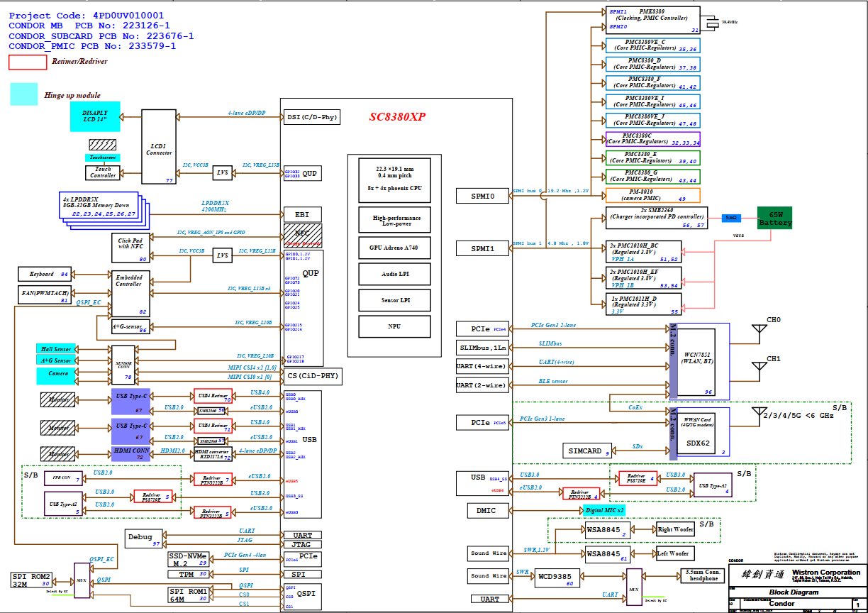Click the SSD-NVMe M.2 block
The image size is (868, 613).
click(188, 559)
